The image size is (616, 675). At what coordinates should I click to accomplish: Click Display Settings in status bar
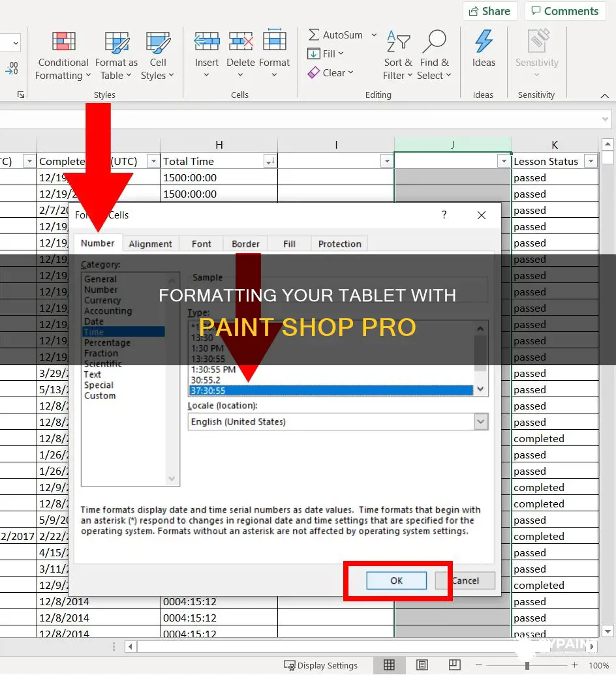[320, 665]
